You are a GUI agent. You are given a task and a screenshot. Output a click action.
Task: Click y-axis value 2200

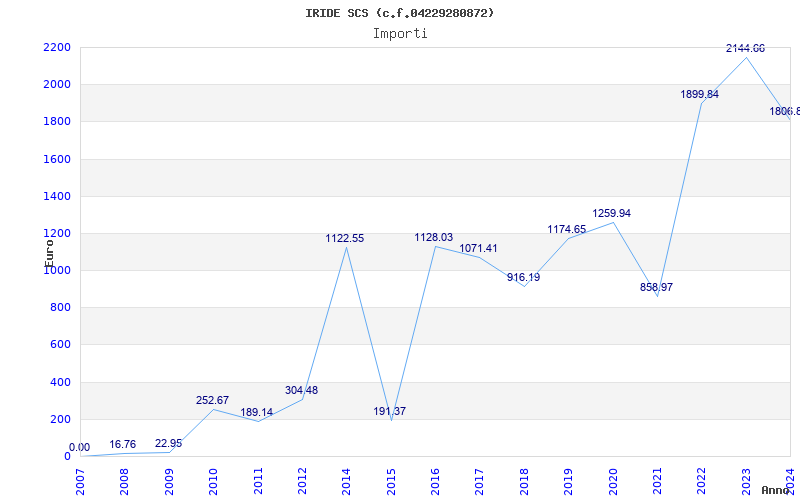coord(57,47)
